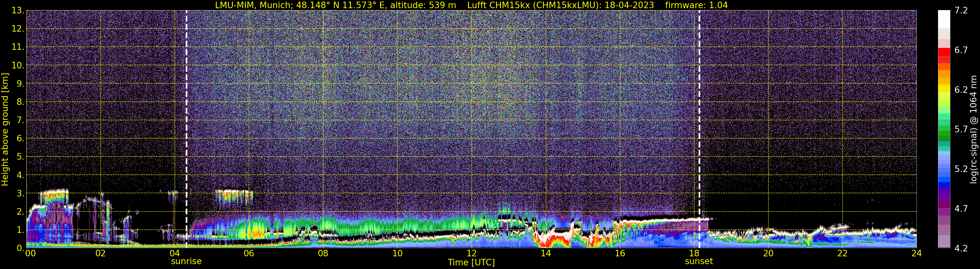Click the time axis tick label '18'
The height and width of the screenshot is (269, 980).
pos(694,253)
